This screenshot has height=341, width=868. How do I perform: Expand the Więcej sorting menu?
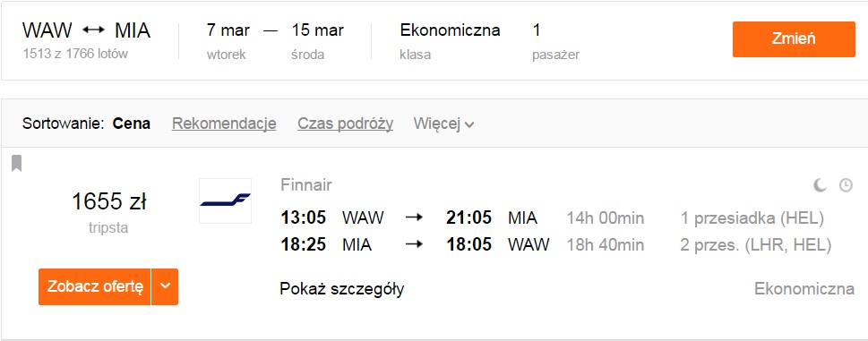(x=444, y=124)
